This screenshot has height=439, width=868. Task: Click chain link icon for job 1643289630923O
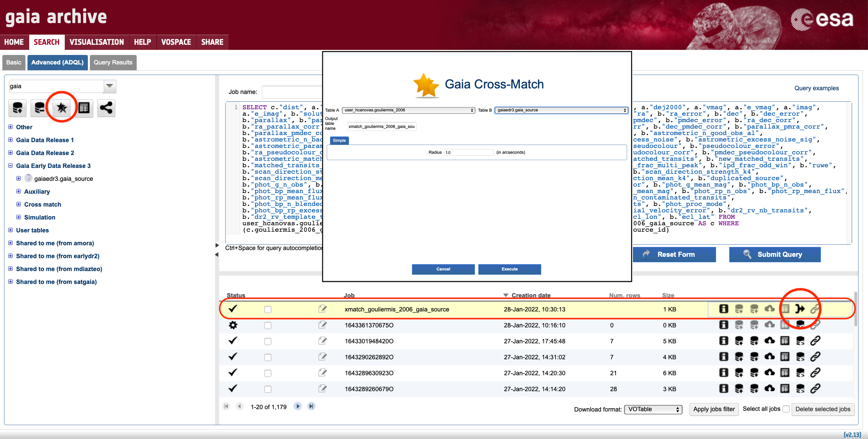815,373
